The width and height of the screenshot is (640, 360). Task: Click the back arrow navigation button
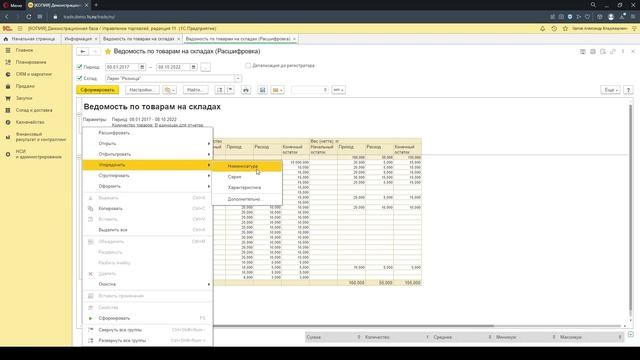pyautogui.click(x=82, y=51)
